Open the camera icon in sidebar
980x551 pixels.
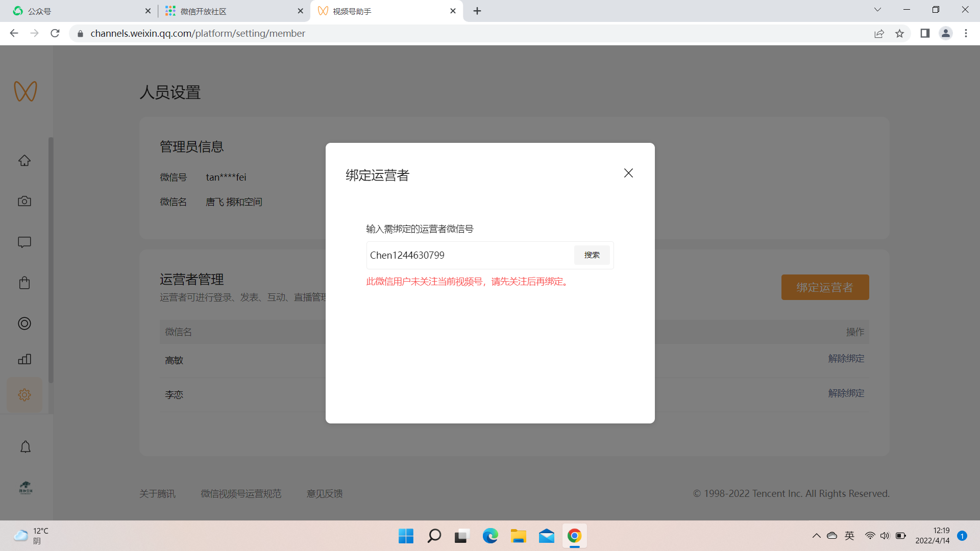pos(24,202)
